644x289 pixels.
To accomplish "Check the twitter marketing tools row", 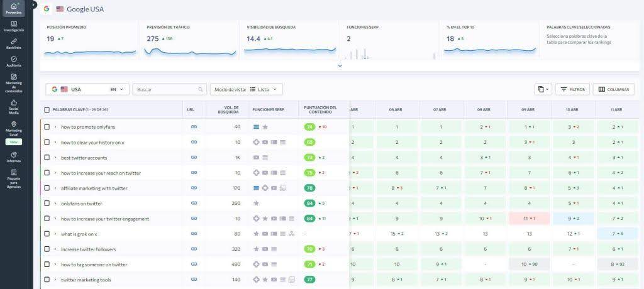I will click(x=47, y=280).
